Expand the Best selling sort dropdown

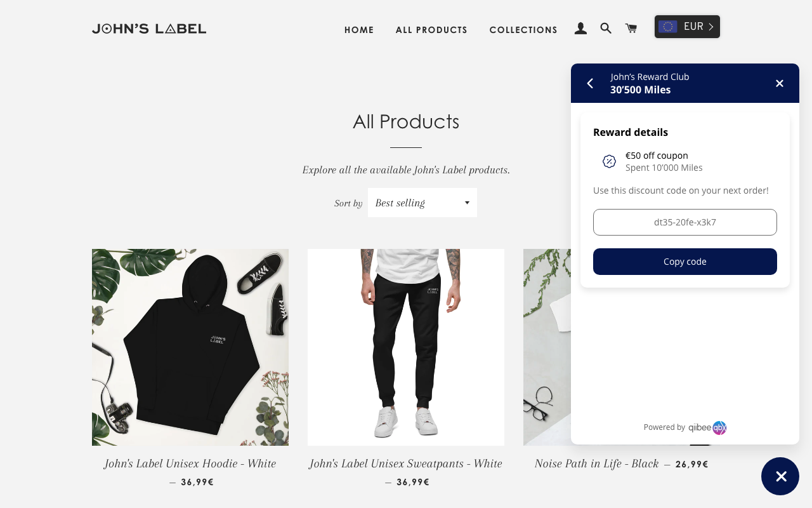(422, 203)
